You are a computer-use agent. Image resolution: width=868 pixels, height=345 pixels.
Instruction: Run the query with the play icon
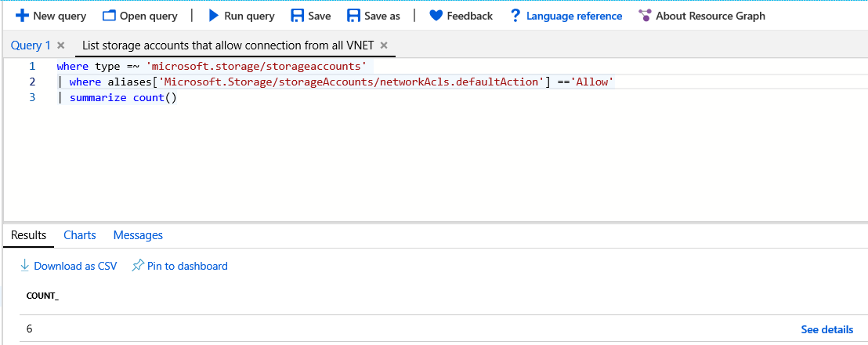[x=213, y=16]
